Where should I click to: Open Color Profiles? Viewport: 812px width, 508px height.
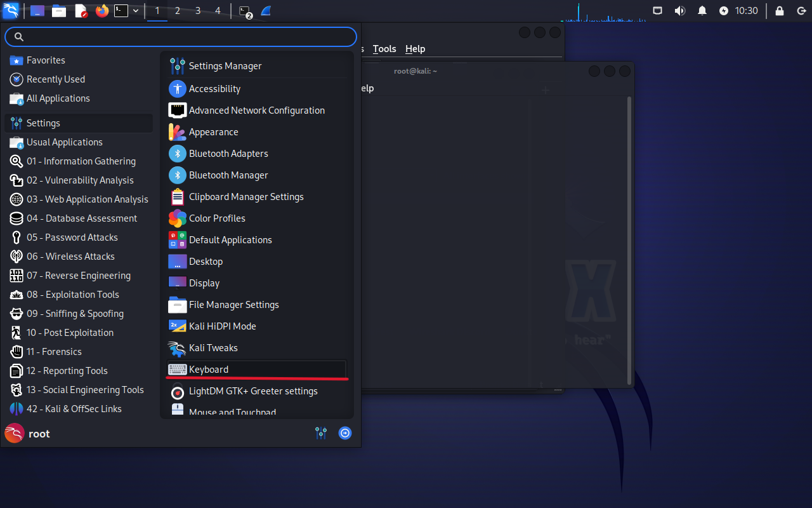click(257, 218)
